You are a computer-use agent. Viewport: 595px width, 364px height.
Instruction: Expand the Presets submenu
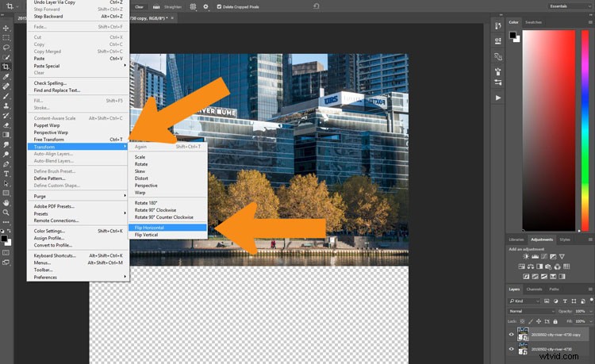point(79,213)
